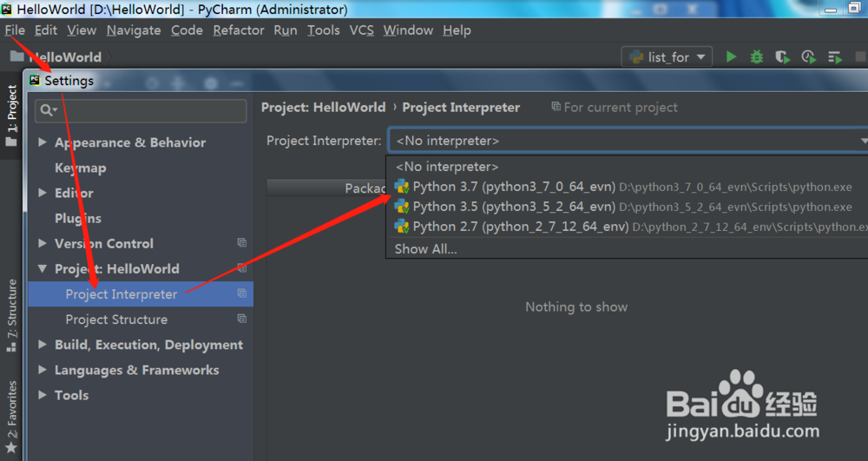This screenshot has width=868, height=461.
Task: Open the 7: Structure tool window tab
Action: coord(11,316)
